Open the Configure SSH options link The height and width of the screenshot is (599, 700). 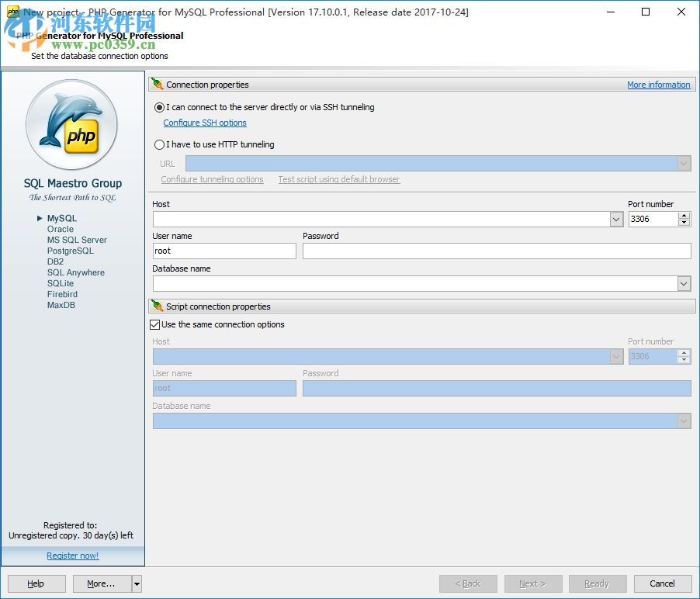(205, 123)
